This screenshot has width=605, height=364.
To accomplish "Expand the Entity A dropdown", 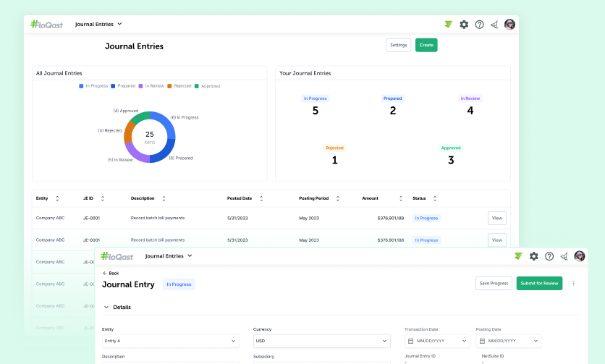I will point(171,341).
